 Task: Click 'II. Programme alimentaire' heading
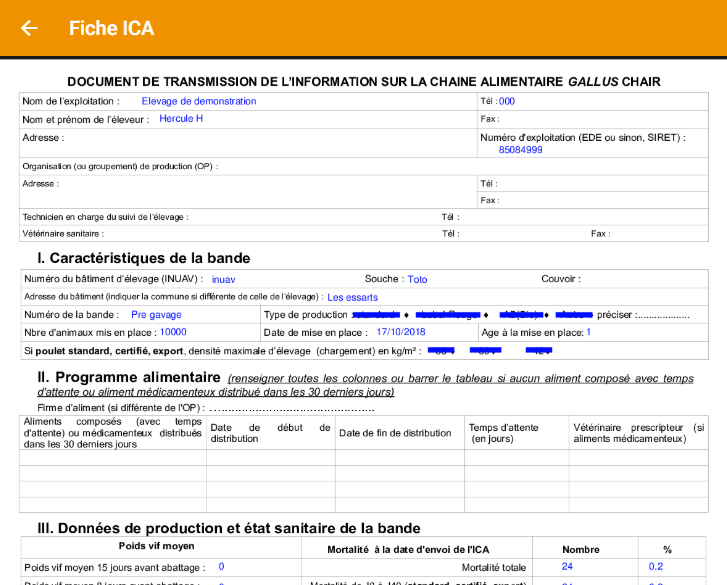coord(129,377)
